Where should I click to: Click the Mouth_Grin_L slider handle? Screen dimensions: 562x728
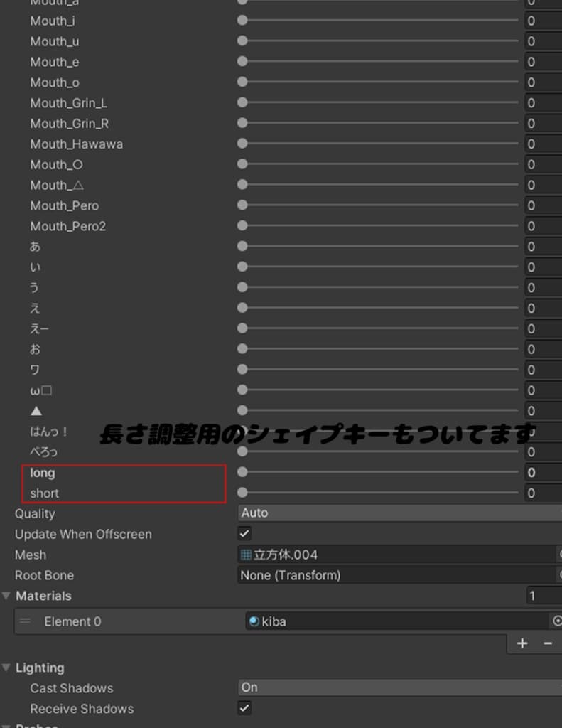pos(242,102)
